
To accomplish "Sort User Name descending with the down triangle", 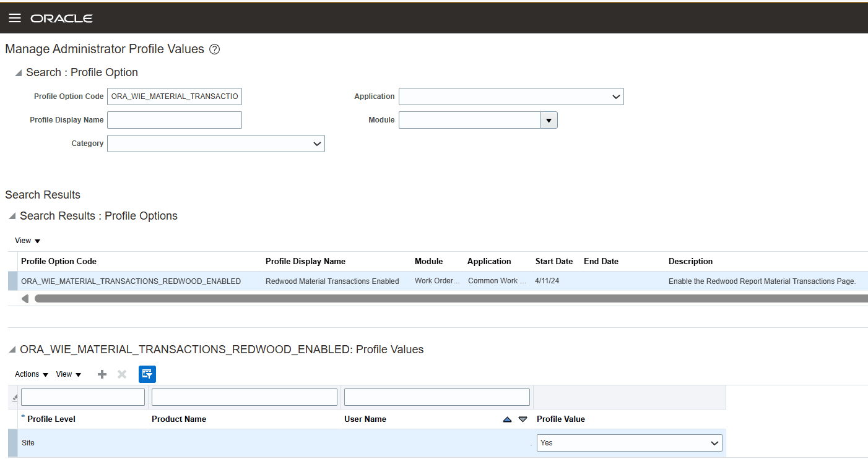I will coord(522,419).
